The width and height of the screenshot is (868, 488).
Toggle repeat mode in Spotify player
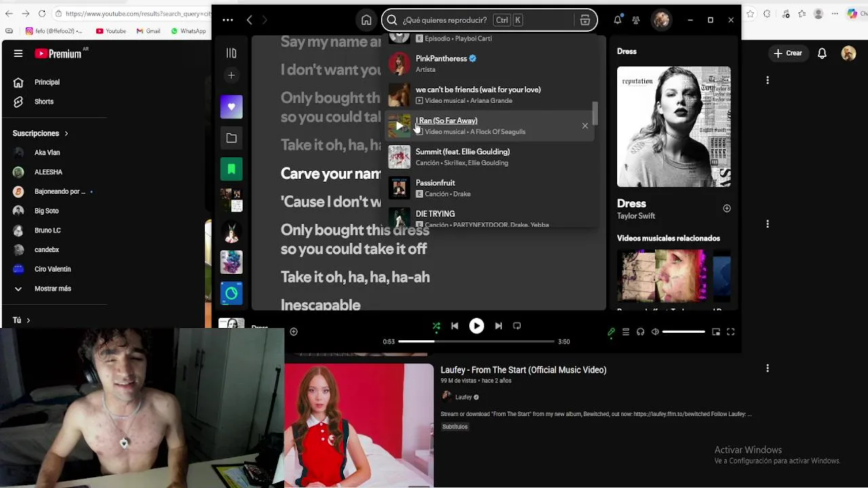pyautogui.click(x=517, y=326)
